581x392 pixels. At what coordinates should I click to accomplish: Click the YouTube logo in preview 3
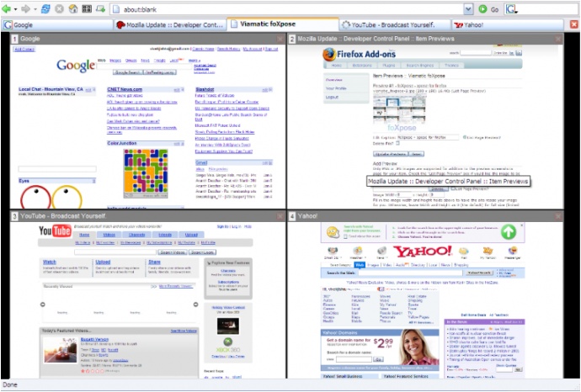(55, 231)
